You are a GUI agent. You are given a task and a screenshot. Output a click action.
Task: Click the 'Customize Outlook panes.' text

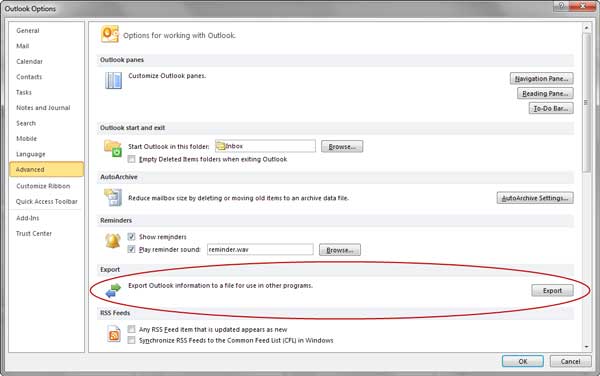[167, 76]
